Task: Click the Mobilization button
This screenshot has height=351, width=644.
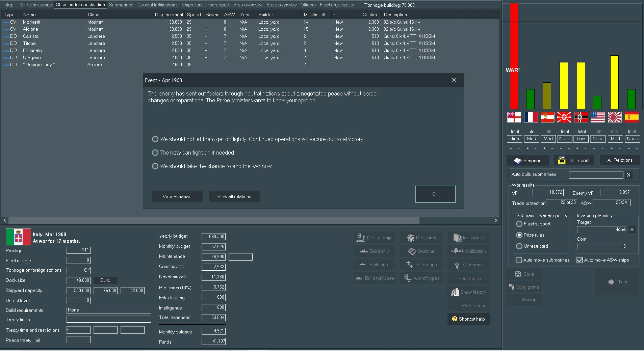Action: (x=469, y=251)
